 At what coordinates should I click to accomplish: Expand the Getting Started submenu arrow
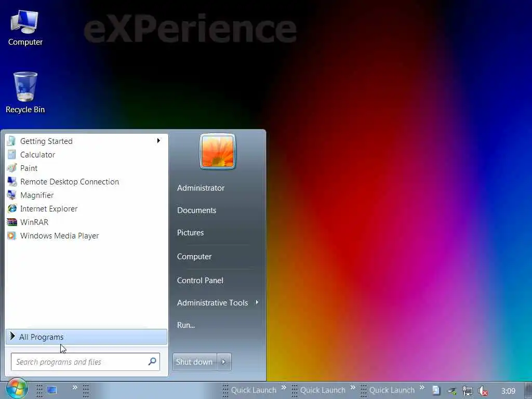pos(158,141)
